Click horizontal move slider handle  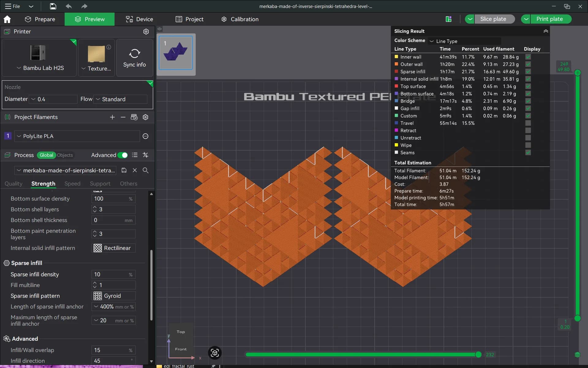point(478,355)
